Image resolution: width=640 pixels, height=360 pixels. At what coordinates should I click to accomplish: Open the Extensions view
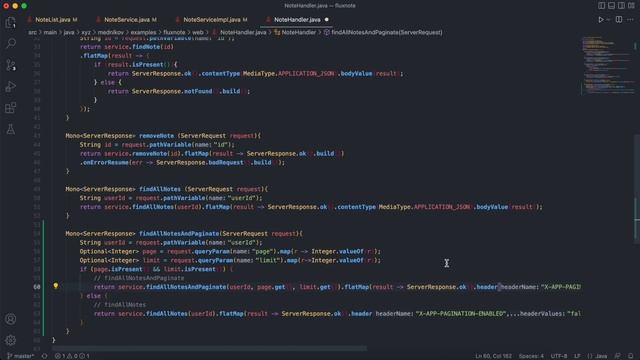click(11, 108)
